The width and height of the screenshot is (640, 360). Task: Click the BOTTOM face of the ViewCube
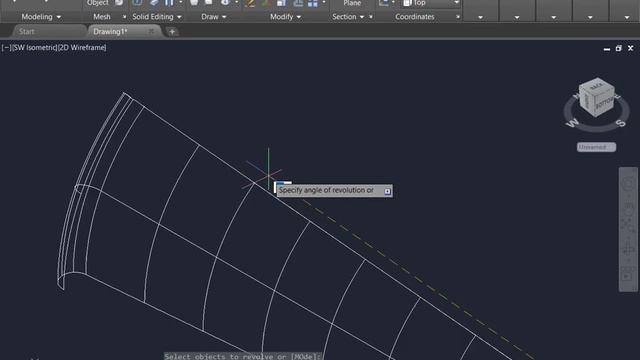(x=605, y=102)
